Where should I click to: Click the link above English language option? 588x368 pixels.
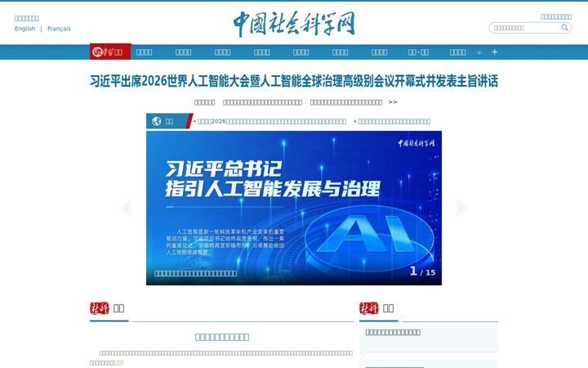[27, 18]
